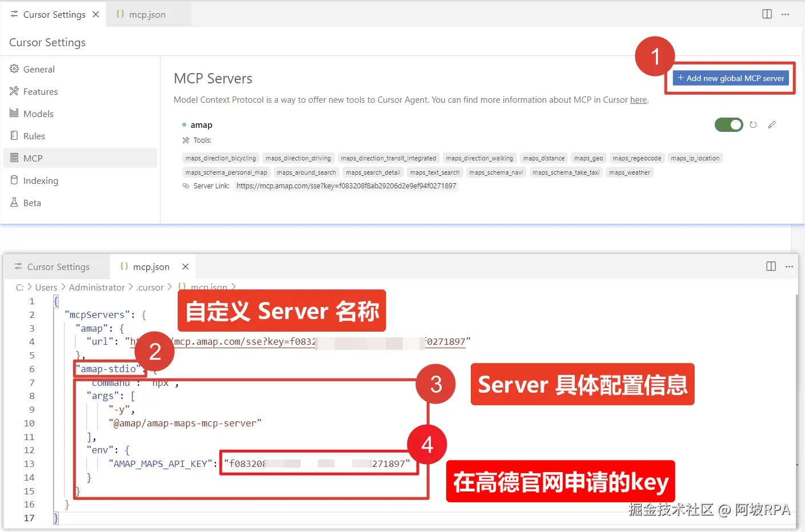Screen dimensions: 805x532
Task: Click the Rules document icon
Action: coord(14,135)
